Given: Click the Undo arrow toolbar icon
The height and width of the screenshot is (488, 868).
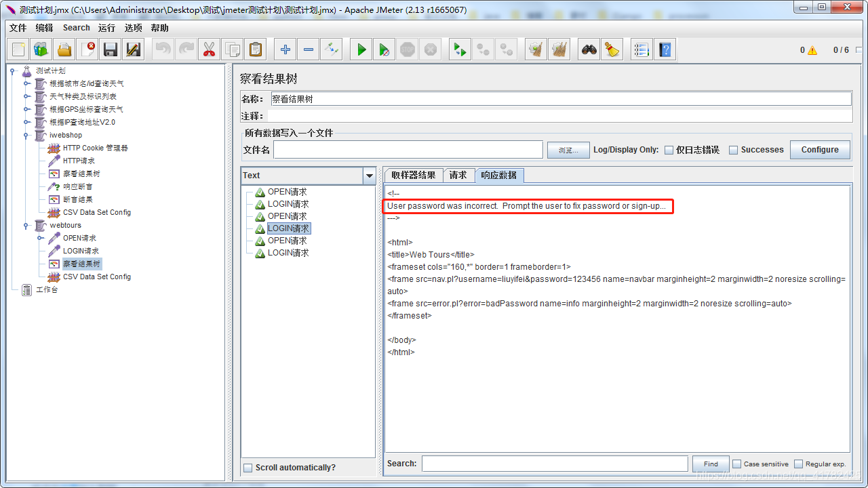Looking at the screenshot, I should click(x=163, y=49).
